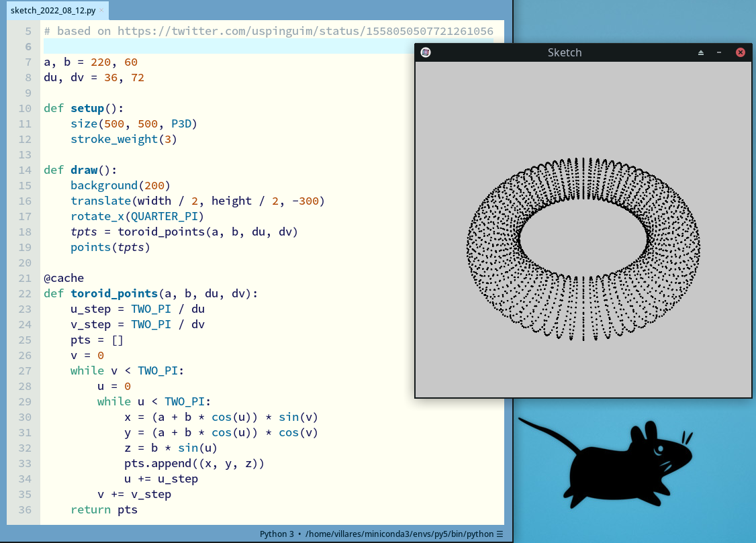Select the sketch_2022_08_12.py editor tab
Viewport: 756px width, 543px height.
point(52,11)
